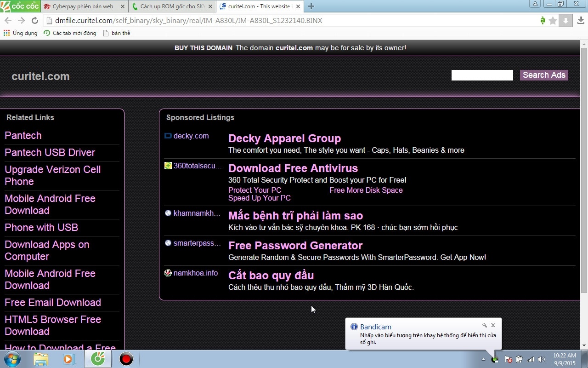Click the gray download arrow in address bar
The image size is (588, 368).
566,21
